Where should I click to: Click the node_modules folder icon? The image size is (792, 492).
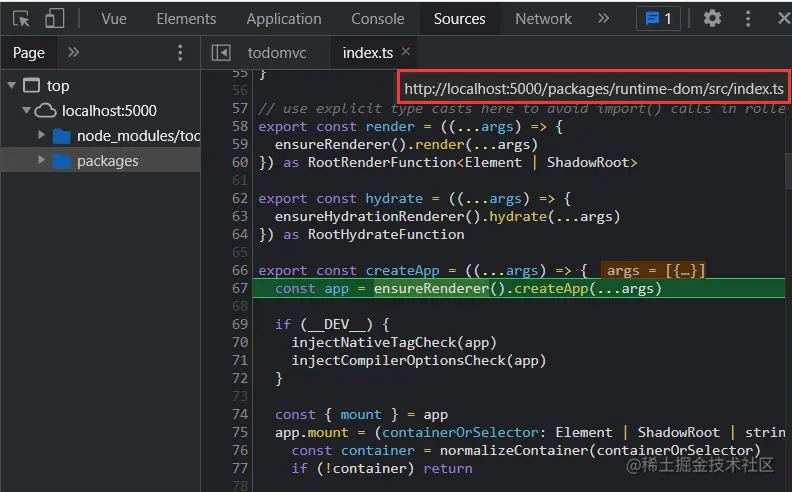click(62, 136)
